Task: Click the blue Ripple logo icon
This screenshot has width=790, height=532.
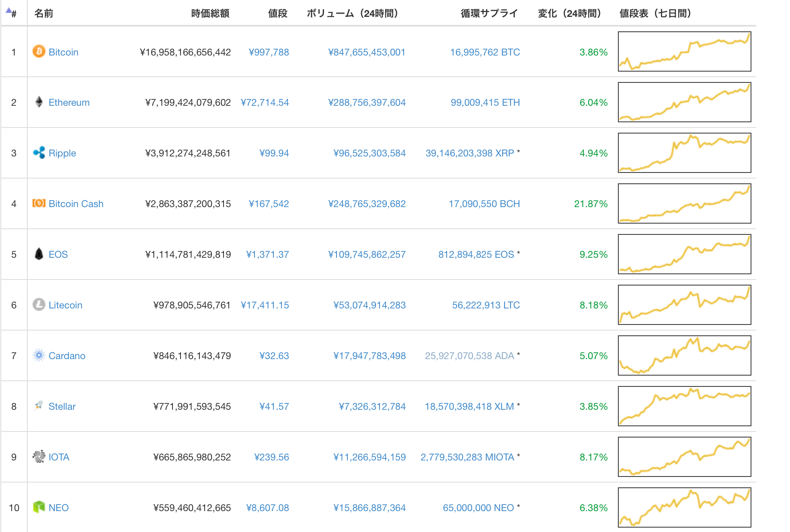Action: [x=39, y=153]
